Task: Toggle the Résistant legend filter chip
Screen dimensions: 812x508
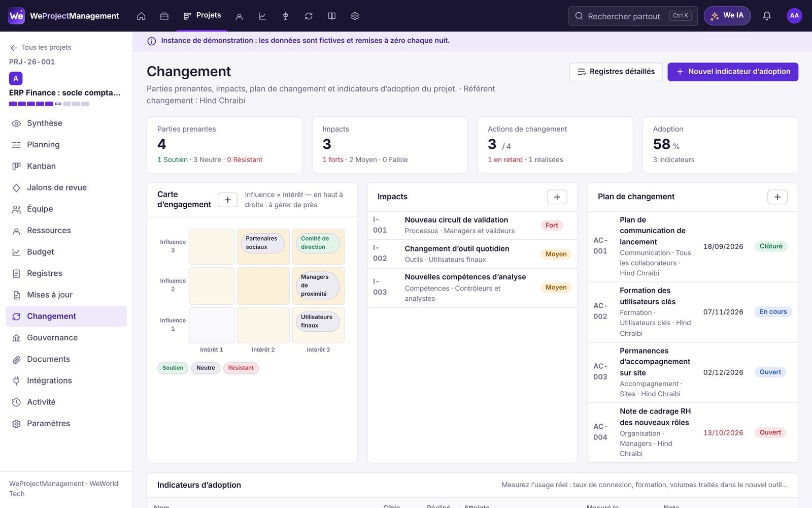Action: pyautogui.click(x=241, y=368)
